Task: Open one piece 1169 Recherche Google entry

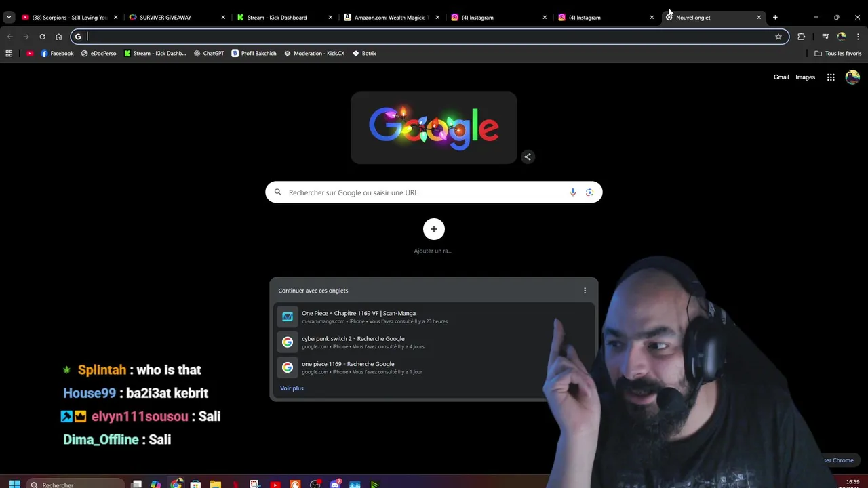Action: tap(434, 367)
